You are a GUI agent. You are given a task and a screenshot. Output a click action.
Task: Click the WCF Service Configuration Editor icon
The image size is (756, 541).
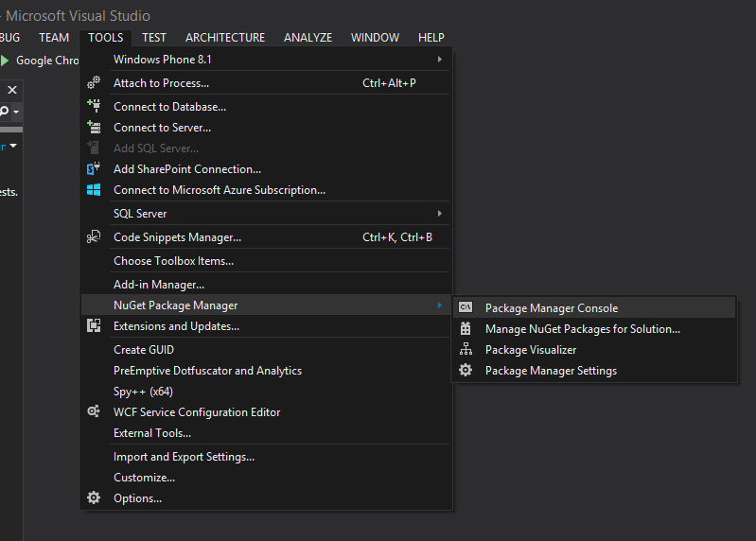pyautogui.click(x=94, y=411)
